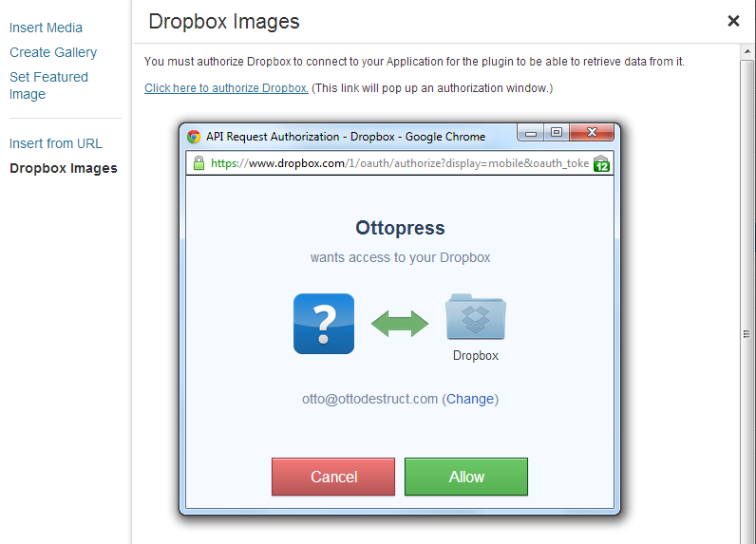Open Insert Media in sidebar
This screenshot has height=544, width=756.
(x=46, y=28)
